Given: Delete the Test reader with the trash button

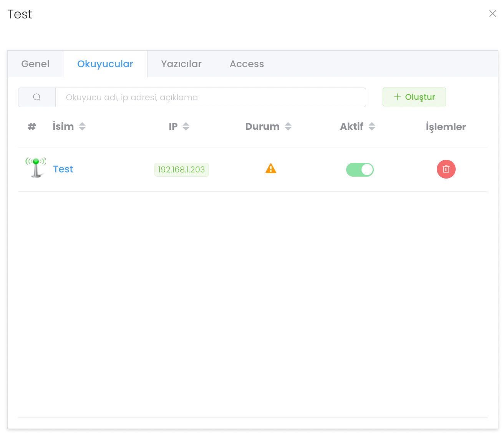Looking at the screenshot, I should coord(446,169).
